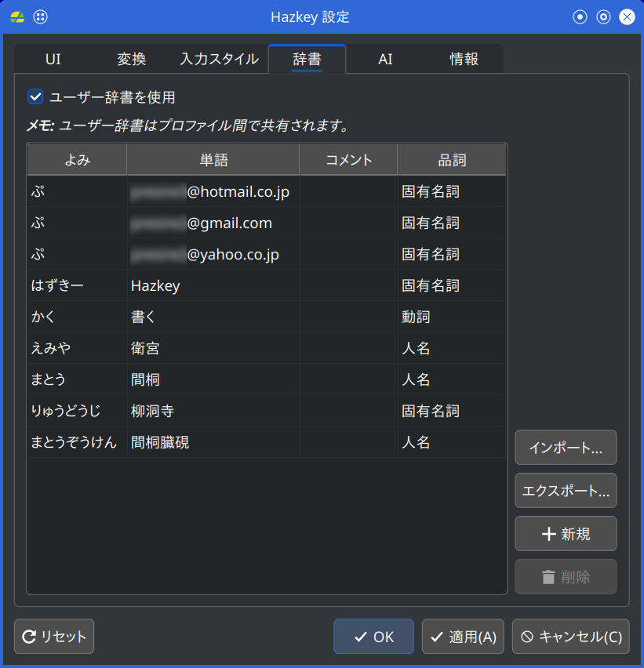The width and height of the screenshot is (644, 668).
Task: Select the @hotmail.co.jp word cell
Action: pyautogui.click(x=213, y=192)
